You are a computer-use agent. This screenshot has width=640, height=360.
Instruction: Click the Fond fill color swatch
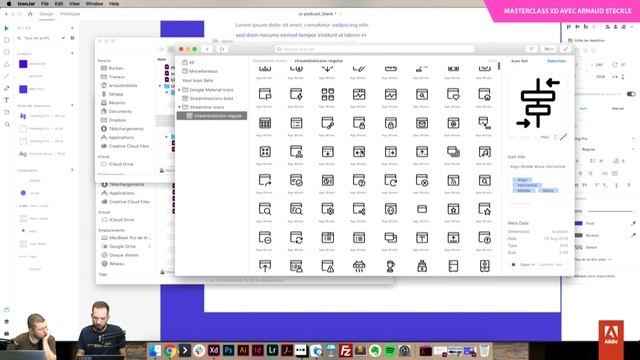578,223
